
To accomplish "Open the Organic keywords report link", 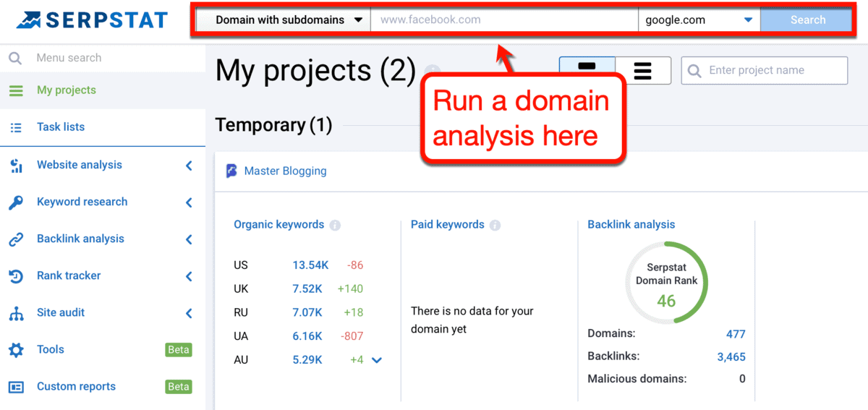I will click(x=278, y=225).
